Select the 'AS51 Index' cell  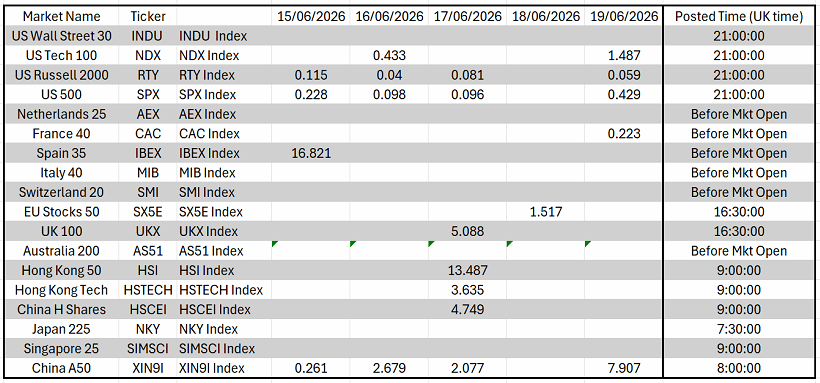[x=224, y=251]
